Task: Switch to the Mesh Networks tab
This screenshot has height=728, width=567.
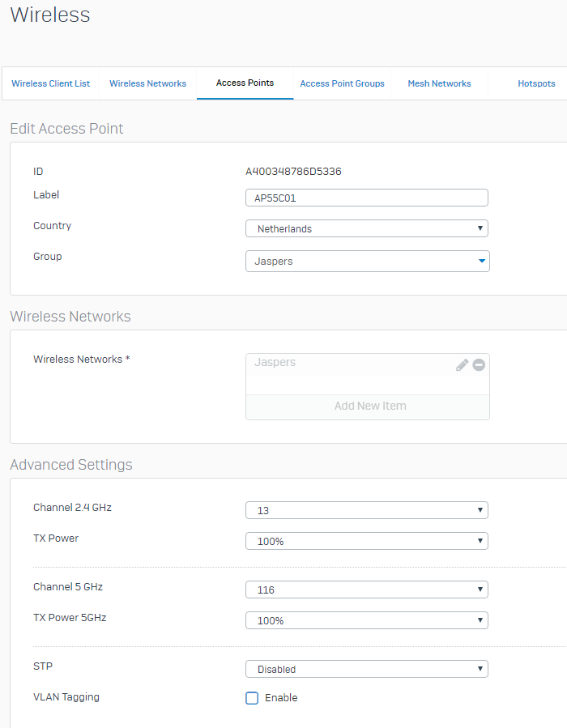Action: pyautogui.click(x=439, y=84)
